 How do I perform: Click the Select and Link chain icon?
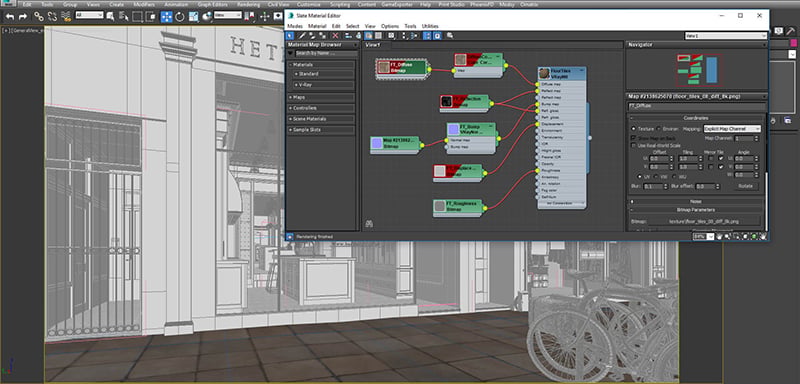point(39,16)
